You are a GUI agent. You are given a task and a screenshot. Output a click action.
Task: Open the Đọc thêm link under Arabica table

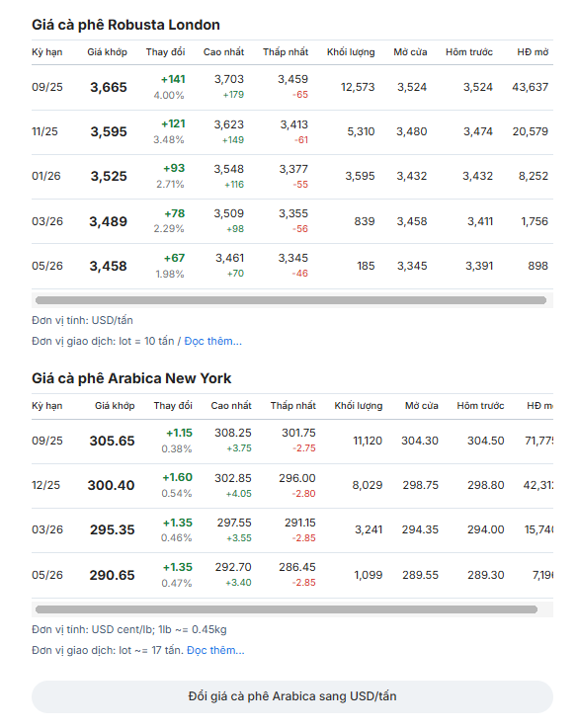click(x=215, y=650)
